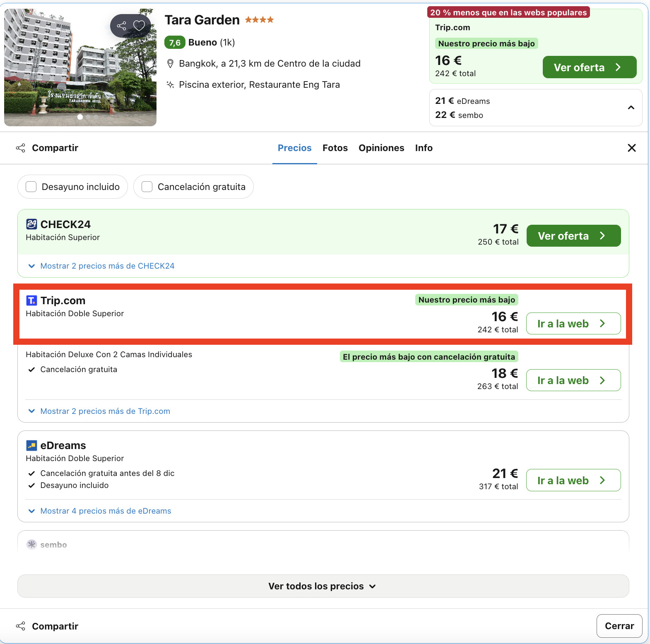Open Ver todos los precios dropdown
Image resolution: width=650 pixels, height=644 pixels.
323,586
